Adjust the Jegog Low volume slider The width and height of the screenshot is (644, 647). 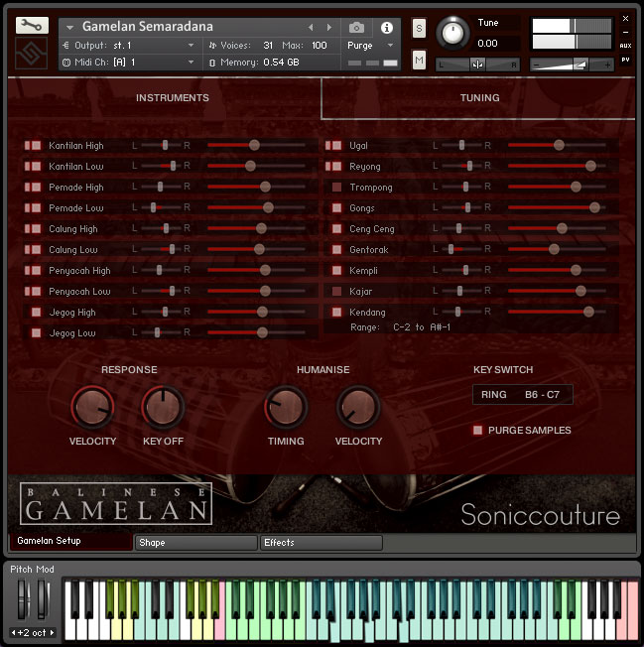[256, 332]
